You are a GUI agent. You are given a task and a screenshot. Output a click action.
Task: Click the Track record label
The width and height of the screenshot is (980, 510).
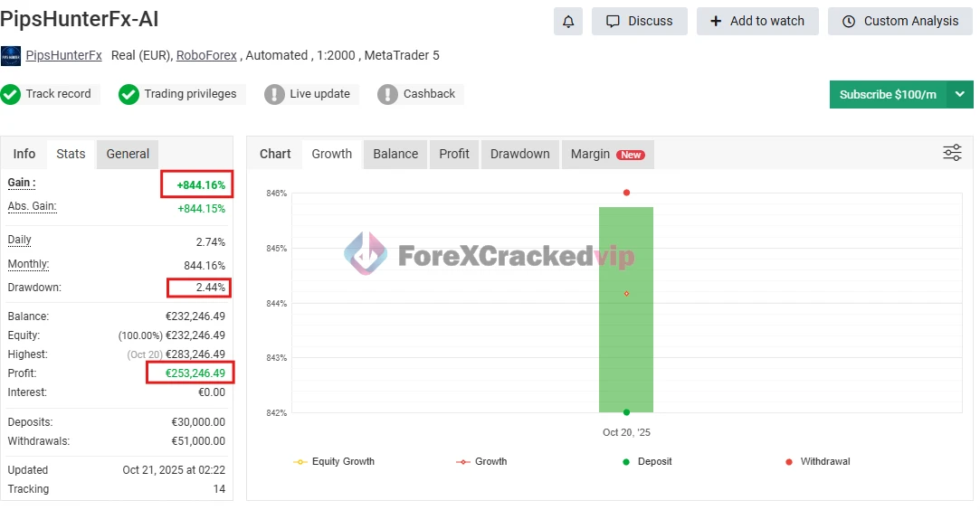pyautogui.click(x=58, y=94)
